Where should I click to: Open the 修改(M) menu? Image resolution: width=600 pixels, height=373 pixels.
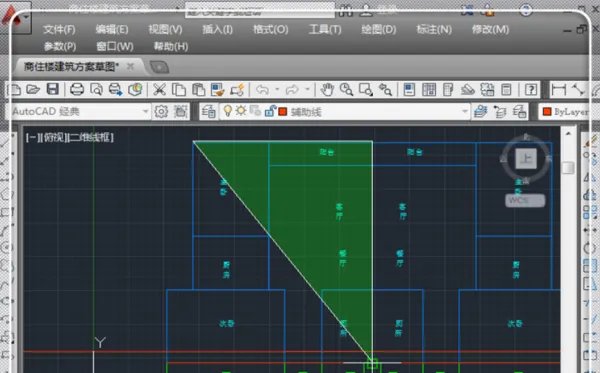click(490, 29)
